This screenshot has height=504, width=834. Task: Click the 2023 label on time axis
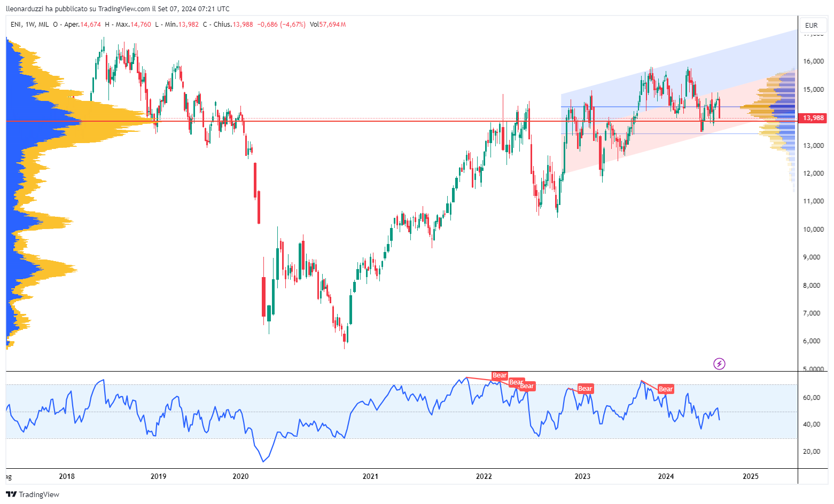tap(582, 476)
